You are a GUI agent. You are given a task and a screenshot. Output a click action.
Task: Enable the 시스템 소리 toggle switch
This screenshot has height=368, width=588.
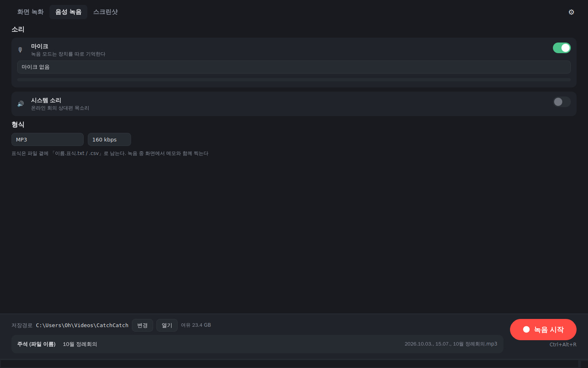[x=562, y=102]
